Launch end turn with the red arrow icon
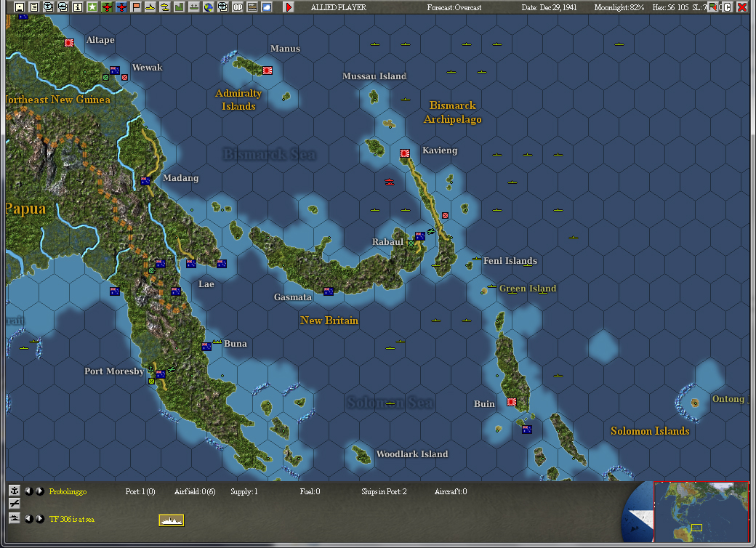Viewport: 756px width, 548px height. tap(288, 7)
